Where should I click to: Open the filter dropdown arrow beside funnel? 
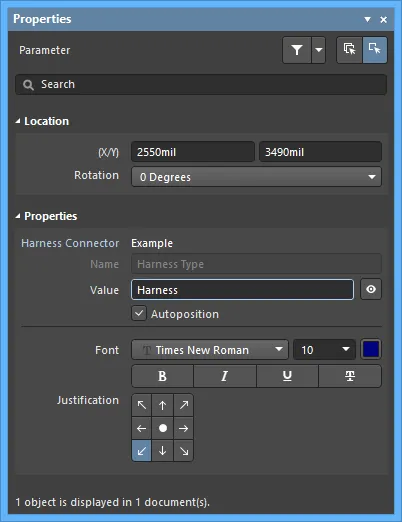[319, 50]
